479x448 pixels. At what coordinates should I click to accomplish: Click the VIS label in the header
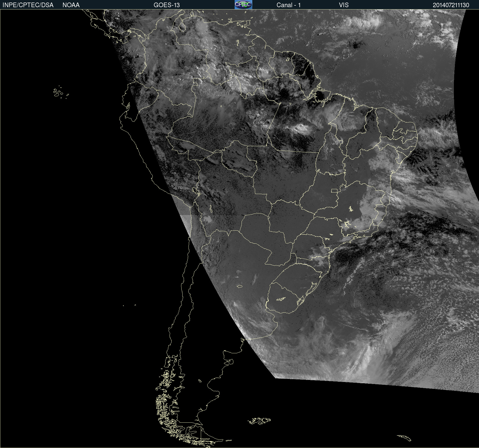pyautogui.click(x=343, y=5)
